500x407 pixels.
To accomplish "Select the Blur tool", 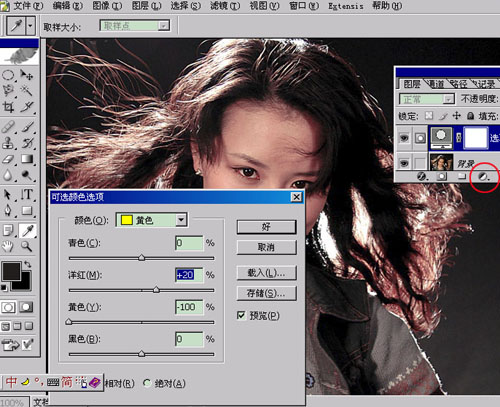I will (8, 175).
